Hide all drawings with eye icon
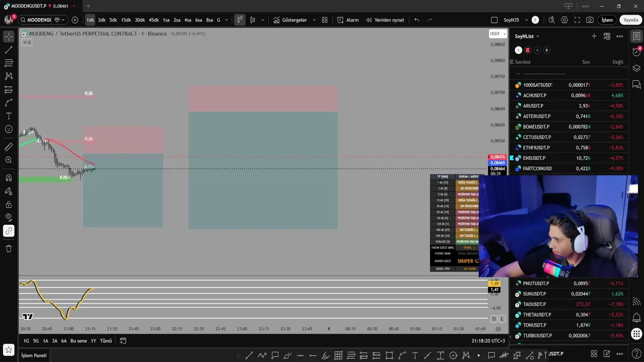Image resolution: width=644 pixels, height=362 pixels. tap(9, 217)
